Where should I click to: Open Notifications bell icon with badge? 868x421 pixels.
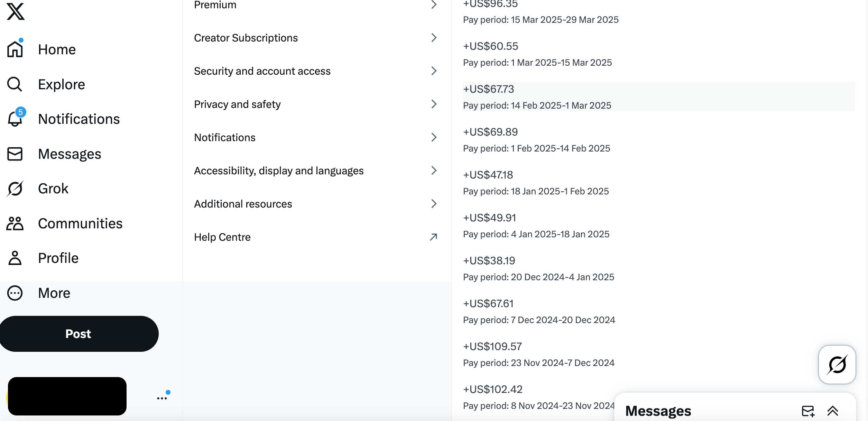pyautogui.click(x=16, y=118)
